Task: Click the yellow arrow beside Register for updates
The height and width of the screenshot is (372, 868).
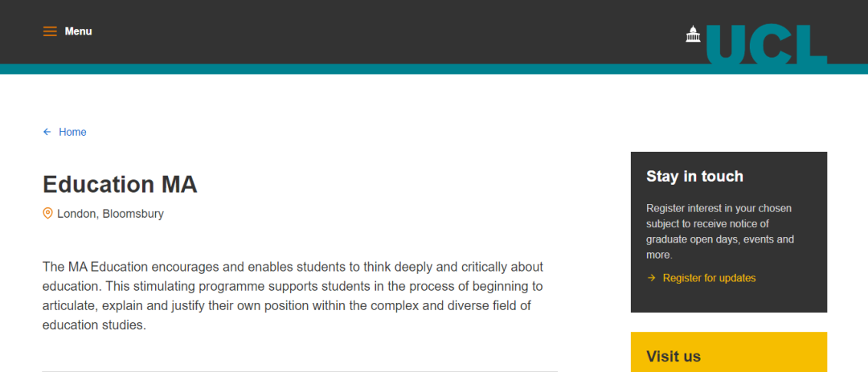Action: [651, 278]
